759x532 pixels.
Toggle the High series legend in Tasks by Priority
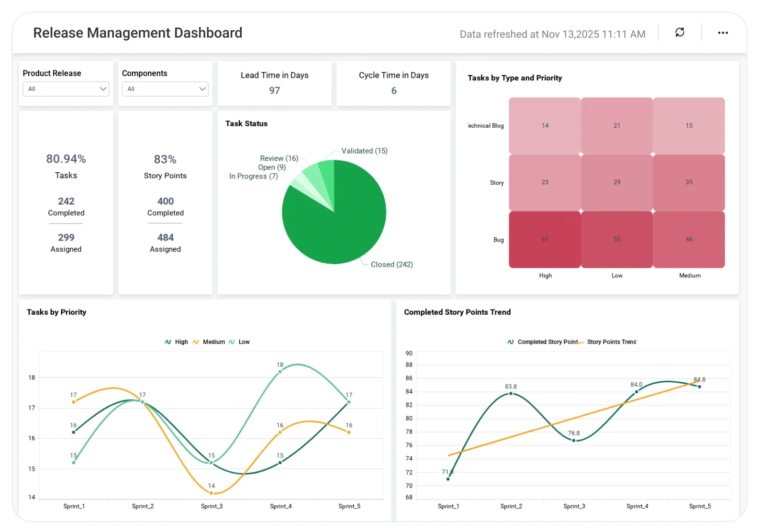coord(176,342)
